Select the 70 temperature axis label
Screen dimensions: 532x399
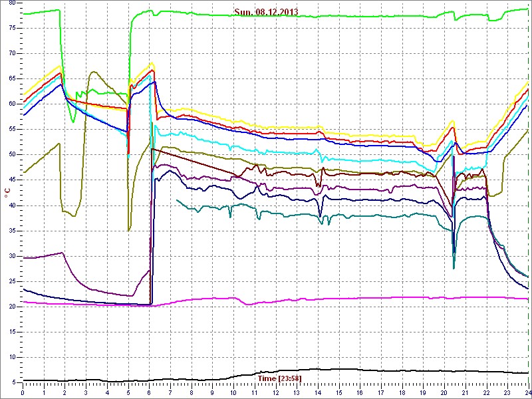coord(11,53)
